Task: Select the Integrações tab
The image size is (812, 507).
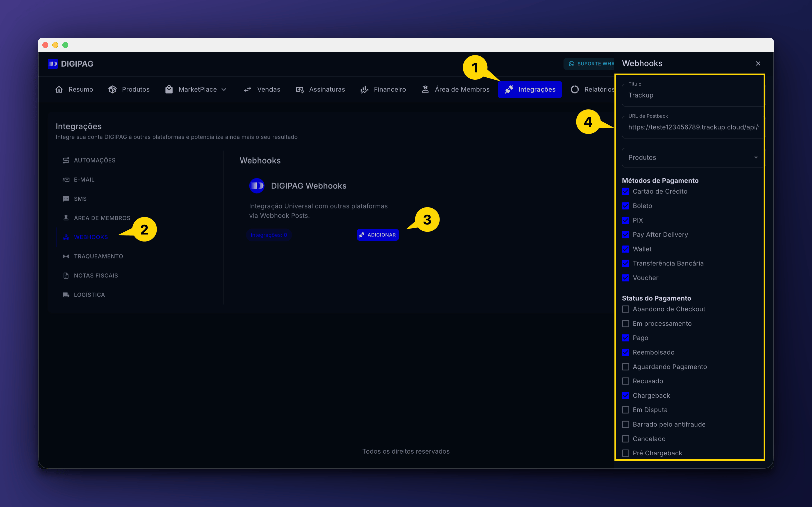Action: [x=530, y=89]
